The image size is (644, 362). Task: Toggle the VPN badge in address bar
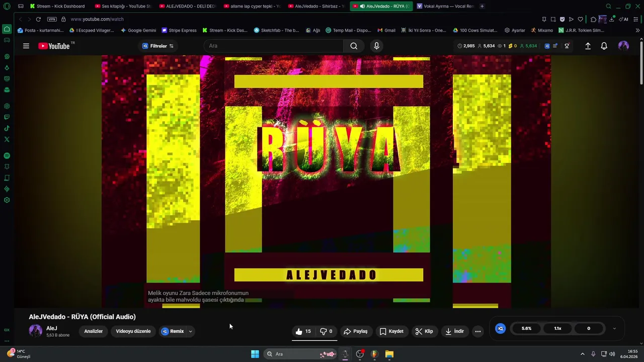pyautogui.click(x=52, y=19)
